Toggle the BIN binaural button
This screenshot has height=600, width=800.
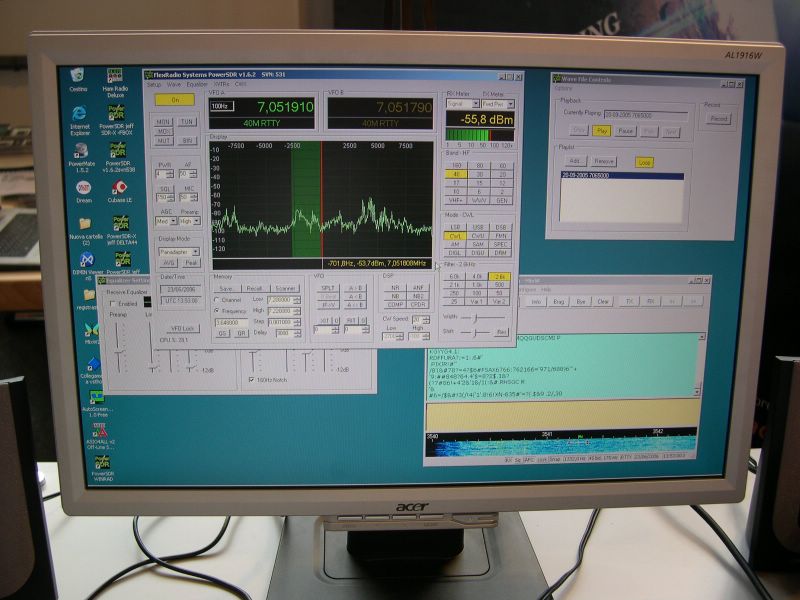[x=187, y=140]
